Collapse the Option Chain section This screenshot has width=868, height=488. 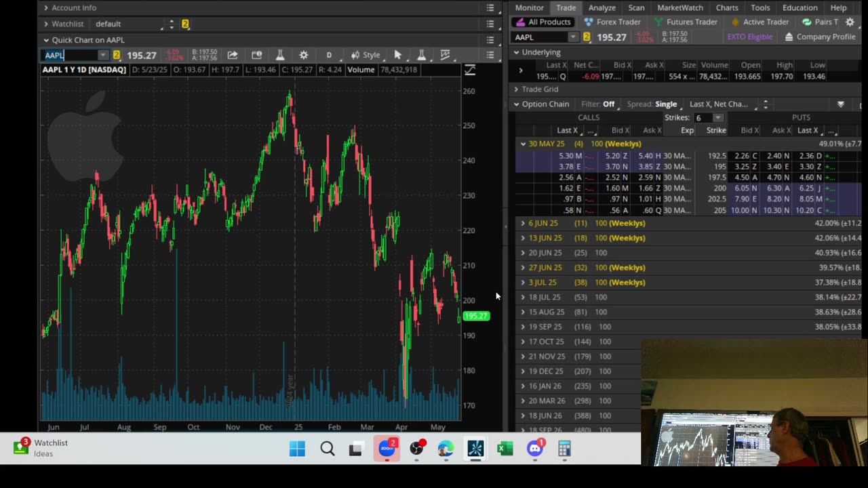click(x=516, y=104)
